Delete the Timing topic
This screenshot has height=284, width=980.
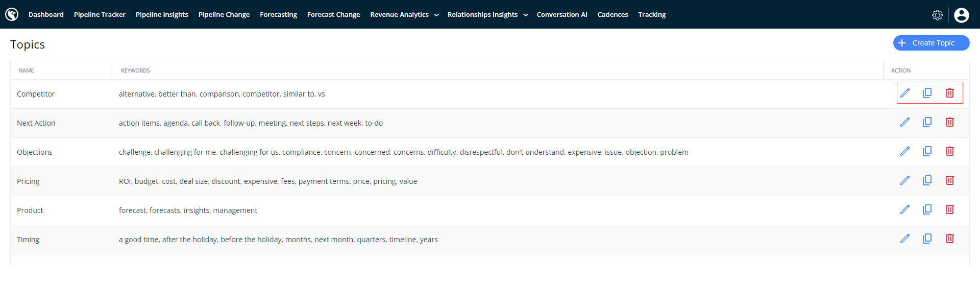[949, 239]
